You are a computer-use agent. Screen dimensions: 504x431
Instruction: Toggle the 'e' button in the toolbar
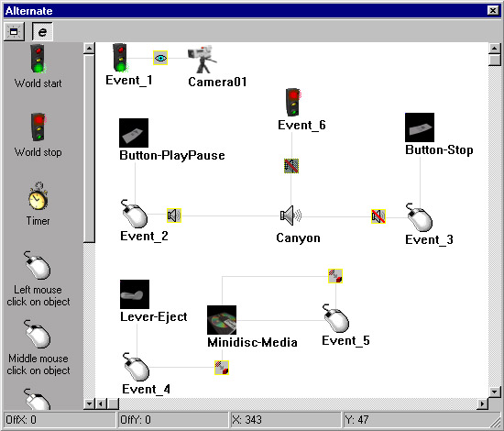click(x=42, y=31)
